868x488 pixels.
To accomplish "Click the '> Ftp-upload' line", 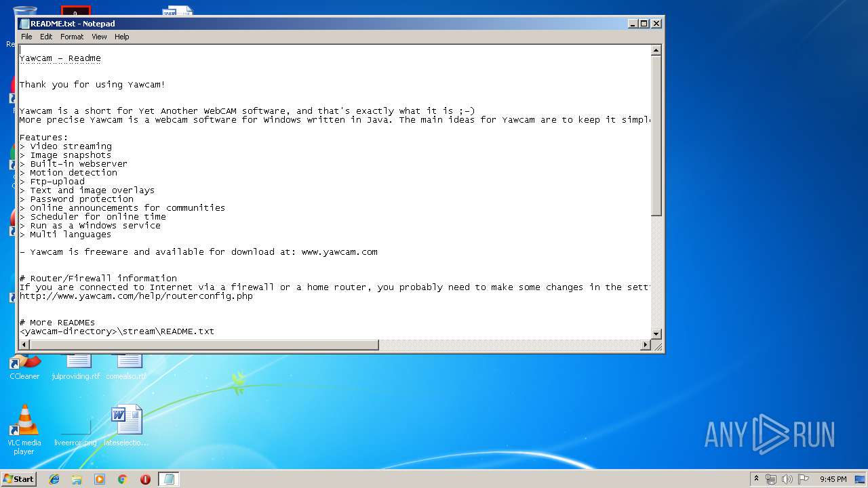I will click(52, 182).
